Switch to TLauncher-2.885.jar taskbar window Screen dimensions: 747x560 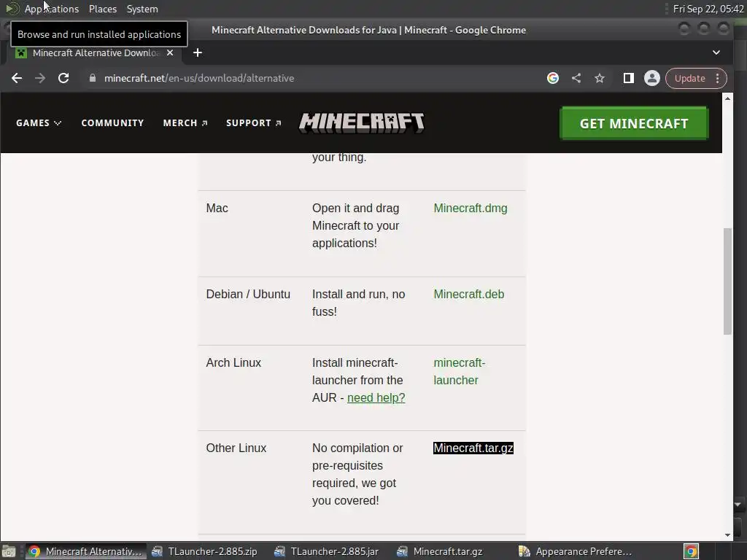click(x=328, y=551)
